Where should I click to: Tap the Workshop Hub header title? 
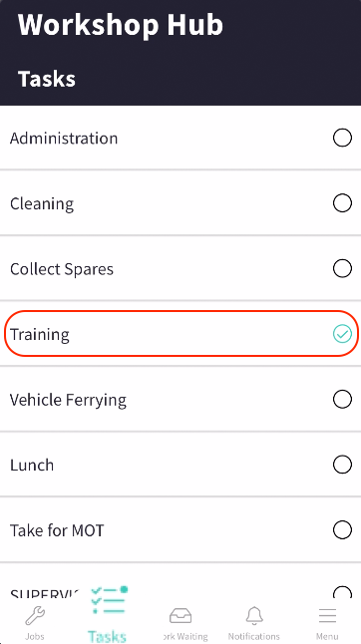click(x=121, y=24)
